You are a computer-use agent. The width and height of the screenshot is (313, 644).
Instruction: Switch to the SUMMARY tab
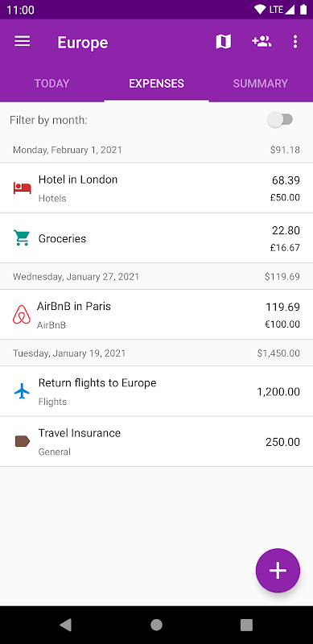click(261, 84)
